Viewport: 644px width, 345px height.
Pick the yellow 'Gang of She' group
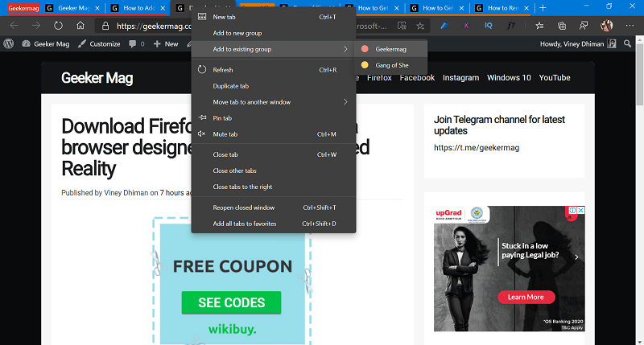390,65
